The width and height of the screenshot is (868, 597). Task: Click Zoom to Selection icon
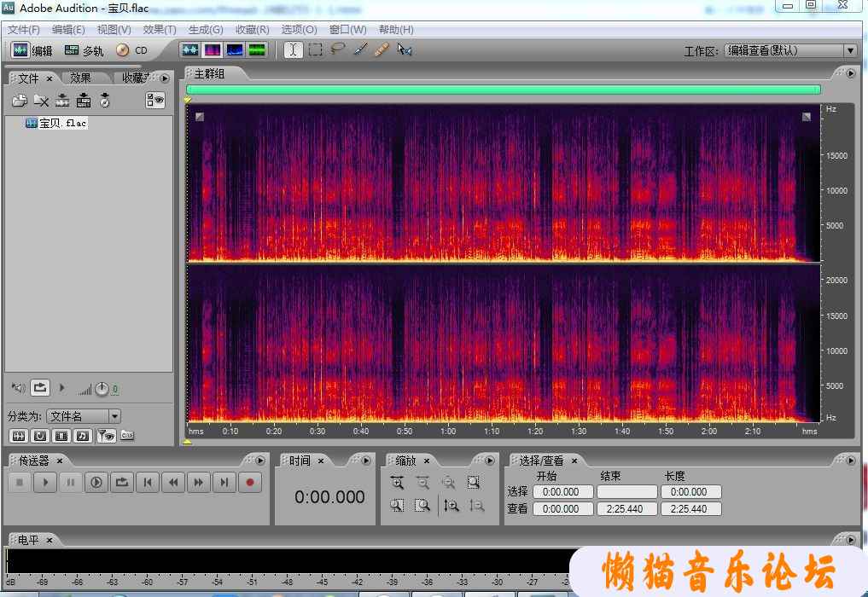[474, 483]
